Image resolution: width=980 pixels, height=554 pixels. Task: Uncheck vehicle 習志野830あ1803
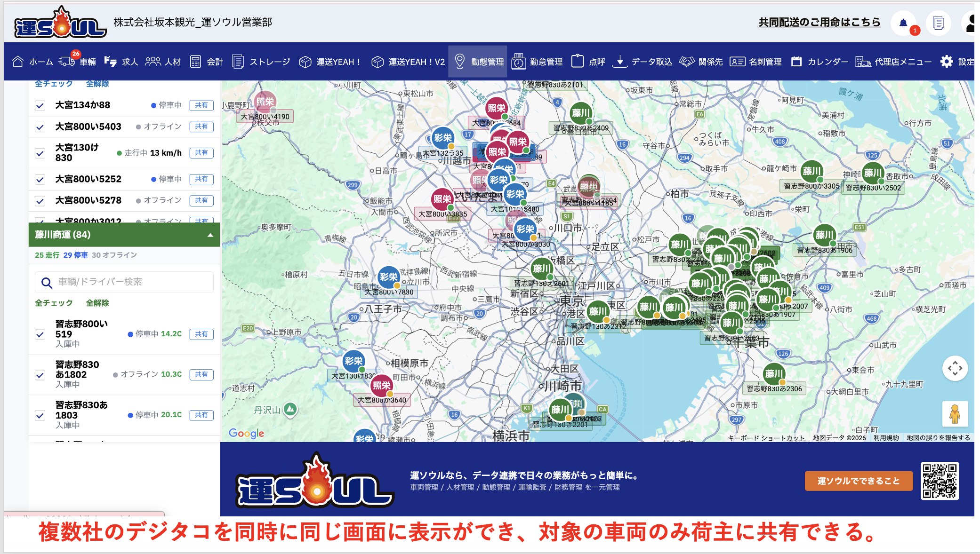(x=40, y=415)
